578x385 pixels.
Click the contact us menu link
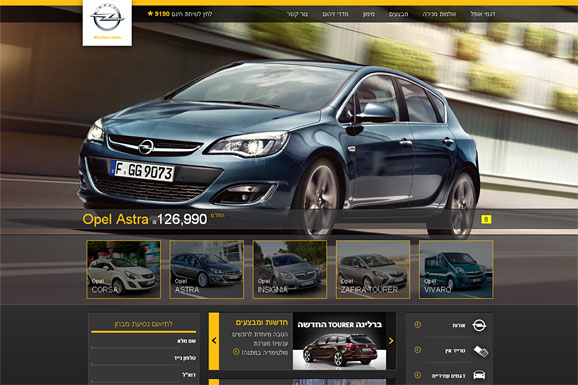tap(297, 14)
